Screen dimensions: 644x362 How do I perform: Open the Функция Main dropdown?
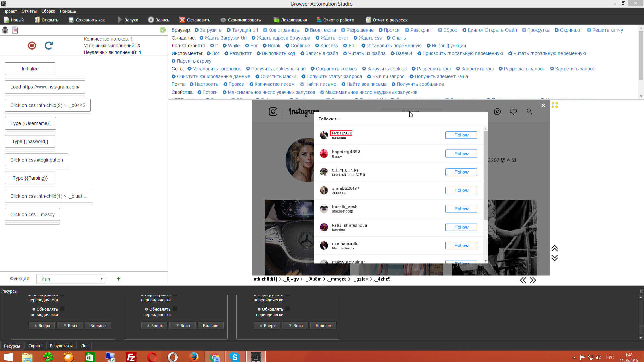click(x=70, y=279)
